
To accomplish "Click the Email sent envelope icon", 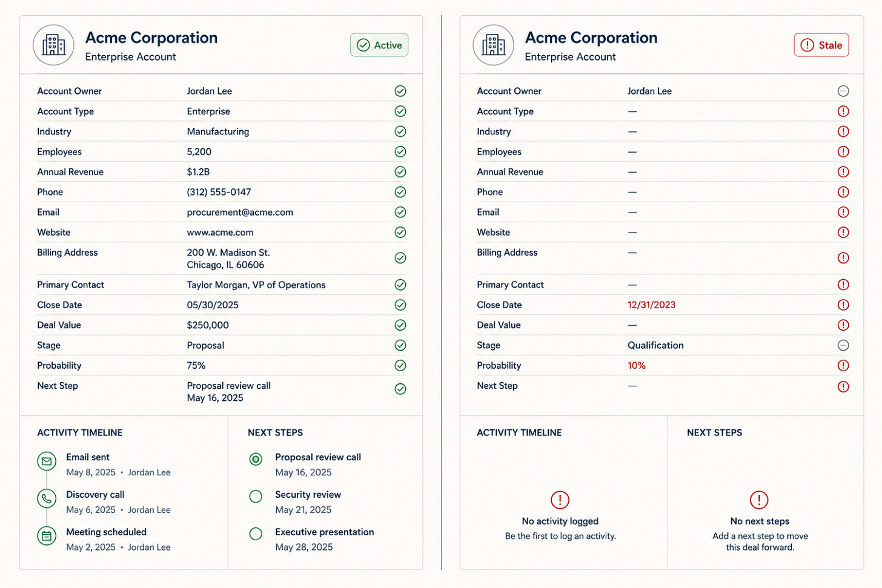I will [47, 461].
